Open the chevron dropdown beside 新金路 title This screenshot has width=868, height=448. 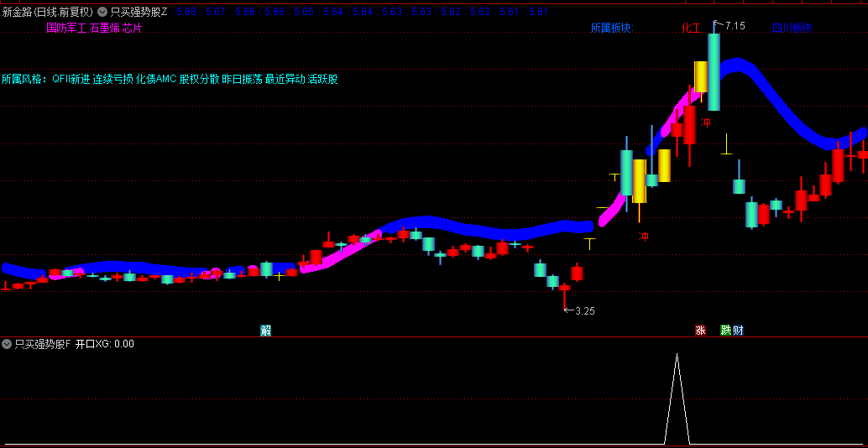pos(102,11)
